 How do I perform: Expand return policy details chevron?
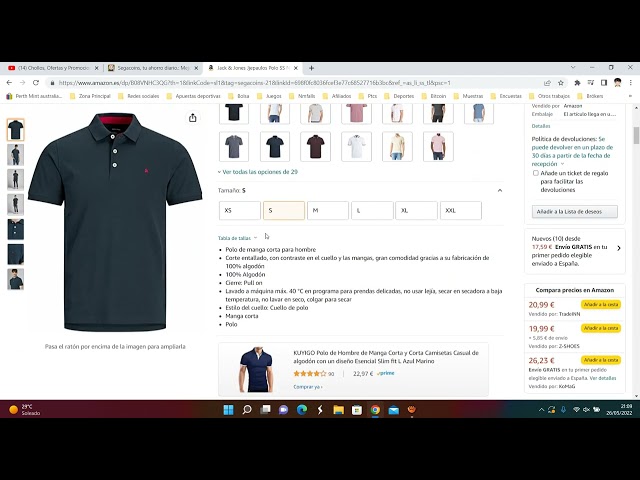pyautogui.click(x=562, y=164)
